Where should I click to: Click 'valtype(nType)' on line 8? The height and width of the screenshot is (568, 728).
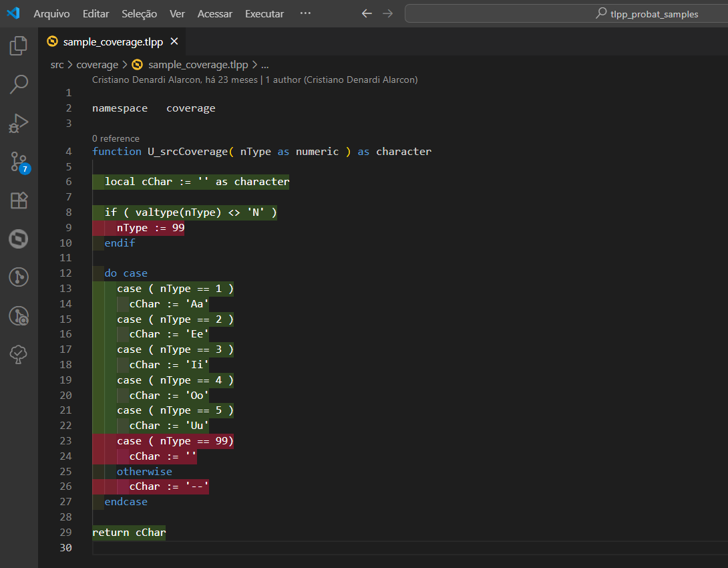click(x=178, y=212)
